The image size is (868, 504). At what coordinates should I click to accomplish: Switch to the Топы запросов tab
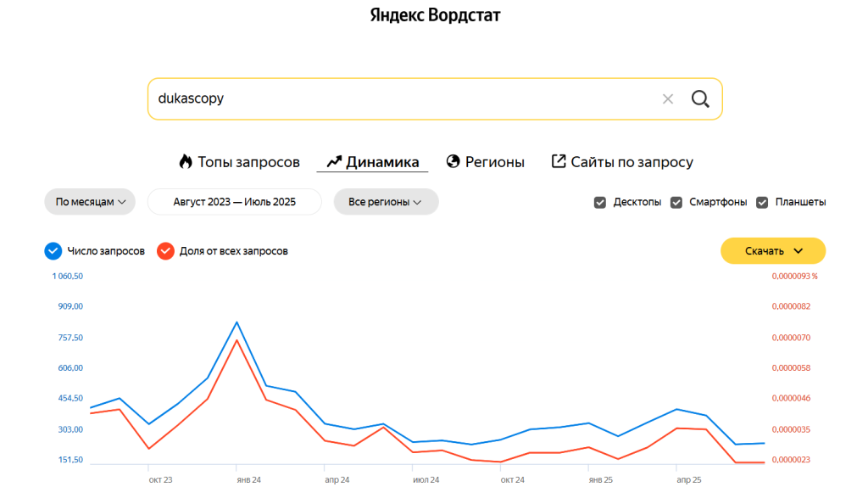click(248, 161)
